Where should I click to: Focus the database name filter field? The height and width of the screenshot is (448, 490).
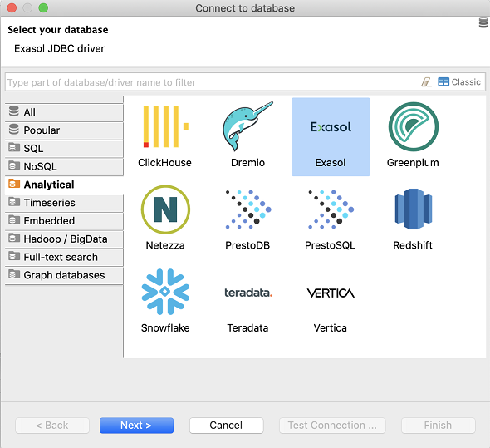pos(213,82)
